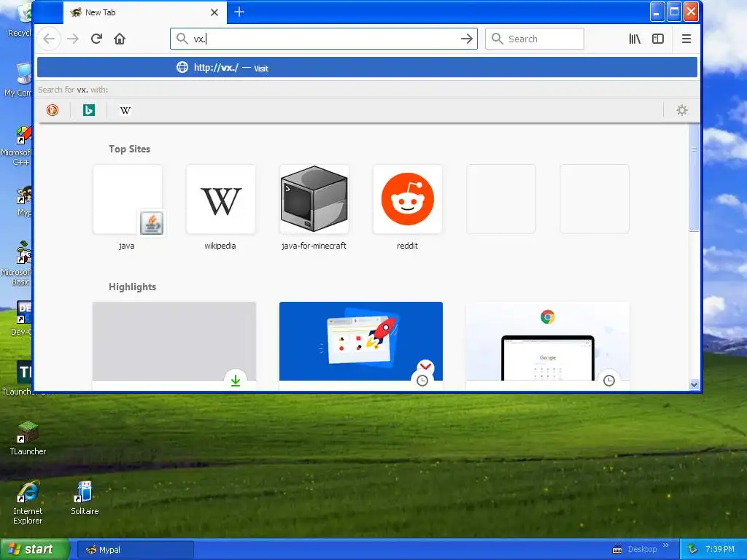Image resolution: width=747 pixels, height=560 pixels.
Task: Select the Microsoft Visual C++ desktop shortcut
Action: pyautogui.click(x=18, y=146)
